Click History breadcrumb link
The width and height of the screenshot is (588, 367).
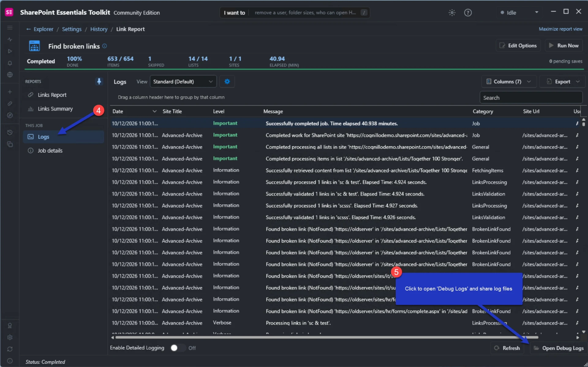click(x=99, y=29)
